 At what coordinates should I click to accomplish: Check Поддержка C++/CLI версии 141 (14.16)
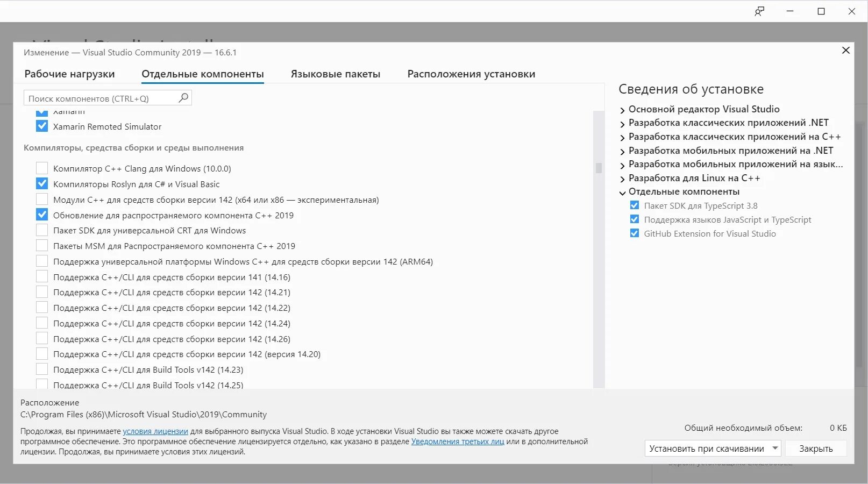[42, 277]
